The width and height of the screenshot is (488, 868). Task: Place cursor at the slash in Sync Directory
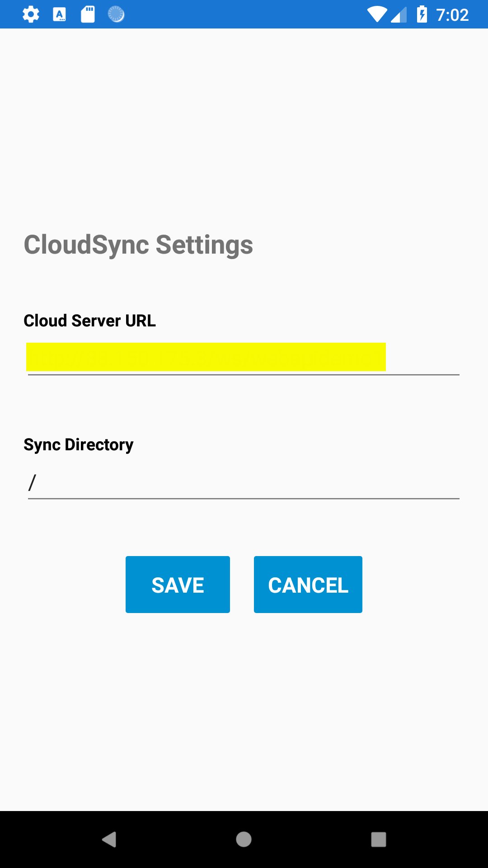[32, 483]
